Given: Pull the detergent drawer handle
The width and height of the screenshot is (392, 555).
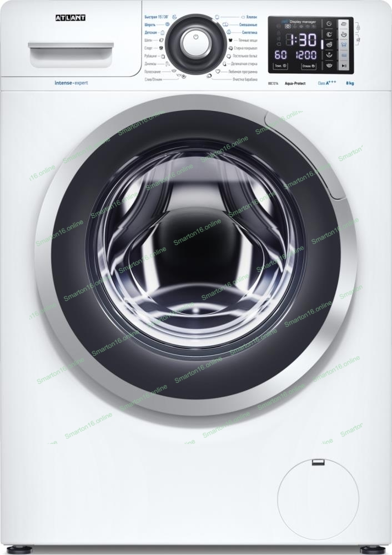Looking at the screenshot, I should [71, 47].
